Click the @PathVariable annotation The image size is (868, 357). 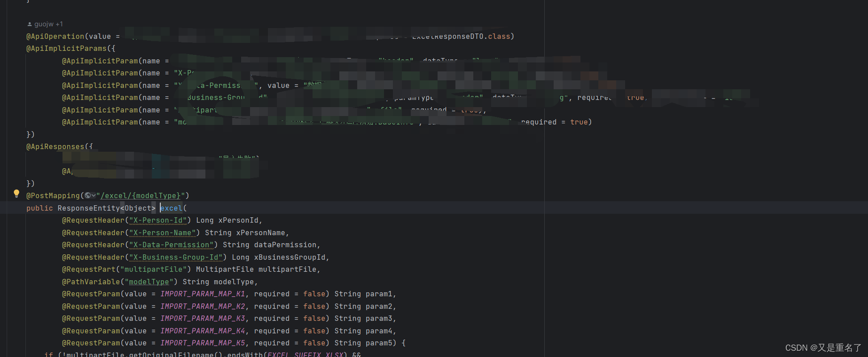coord(91,282)
